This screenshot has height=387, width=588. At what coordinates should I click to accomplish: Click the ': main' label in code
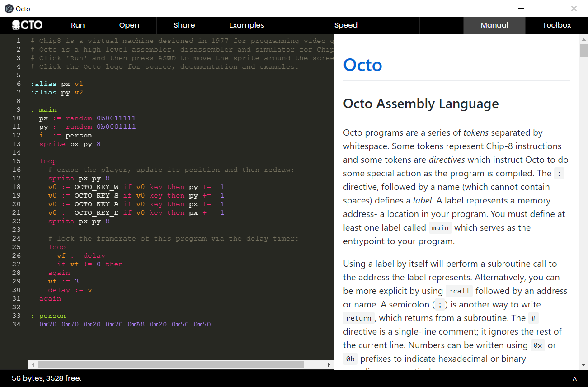(44, 109)
